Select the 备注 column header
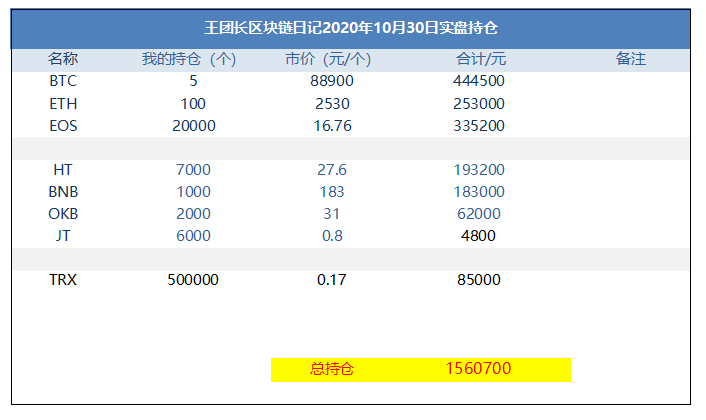 pyautogui.click(x=631, y=59)
